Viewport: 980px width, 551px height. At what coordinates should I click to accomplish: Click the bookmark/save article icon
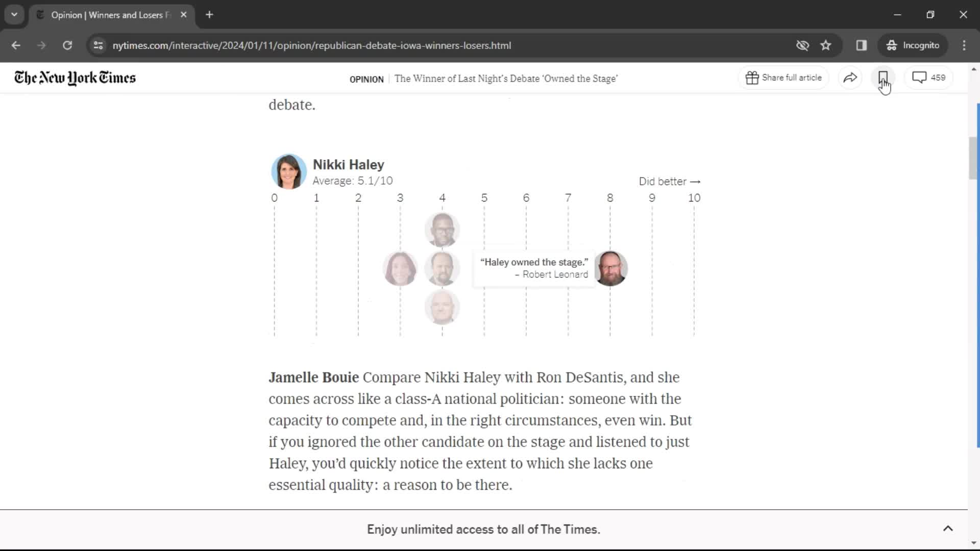883,77
